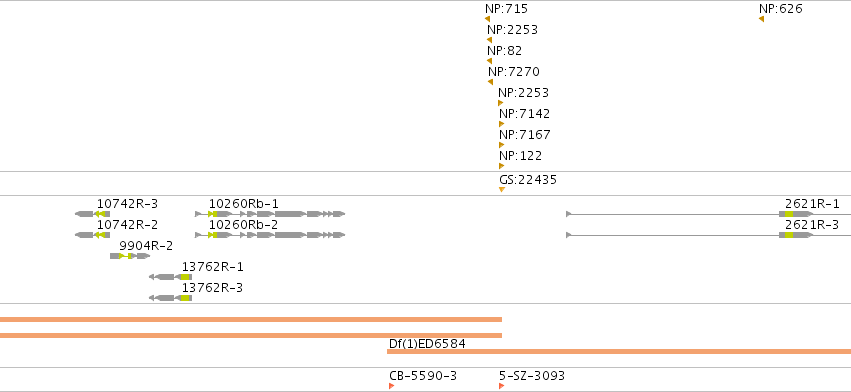Select the NP:122 label
The width and height of the screenshot is (851, 392).
pos(520,156)
